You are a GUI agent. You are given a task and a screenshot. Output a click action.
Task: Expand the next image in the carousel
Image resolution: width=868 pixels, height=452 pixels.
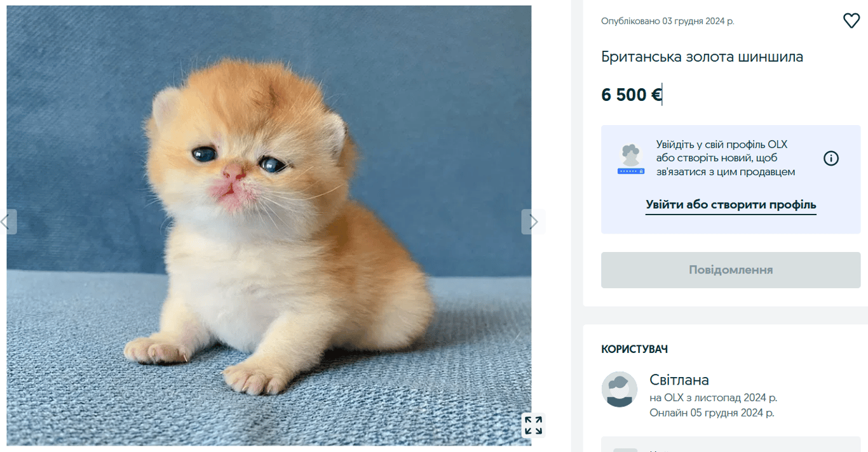coord(532,221)
